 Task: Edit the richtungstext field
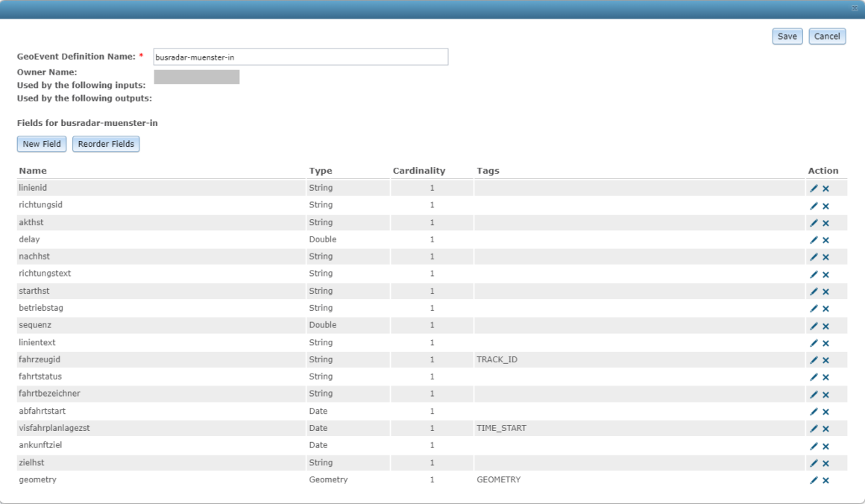[x=814, y=274]
